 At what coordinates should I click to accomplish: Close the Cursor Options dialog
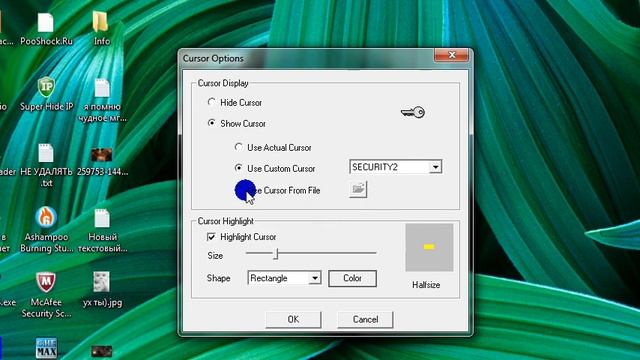pos(451,55)
